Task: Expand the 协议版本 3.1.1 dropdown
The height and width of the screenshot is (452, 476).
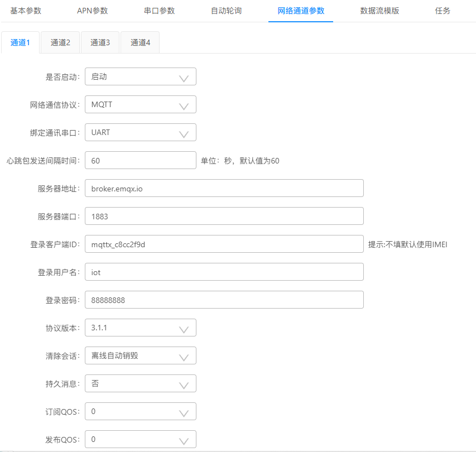Action: [140, 328]
